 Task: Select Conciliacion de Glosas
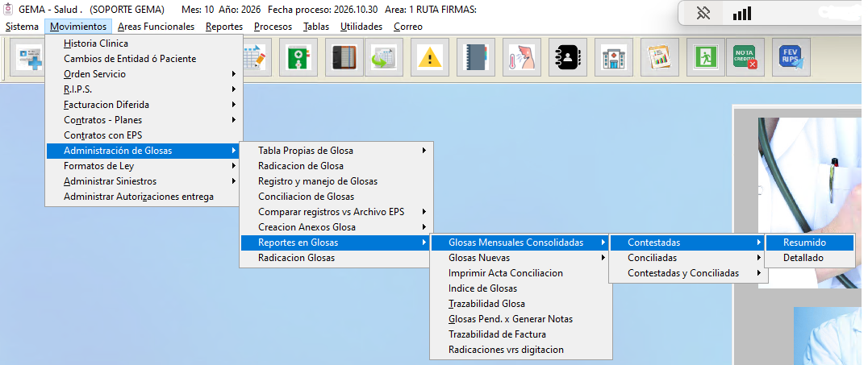pos(336,197)
